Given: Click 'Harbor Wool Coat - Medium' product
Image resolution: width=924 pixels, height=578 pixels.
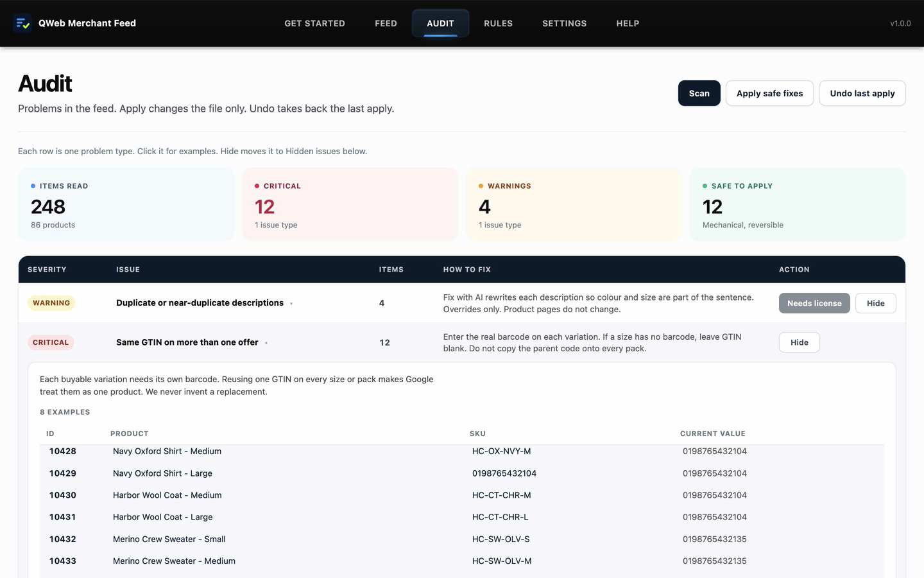Looking at the screenshot, I should point(167,495).
